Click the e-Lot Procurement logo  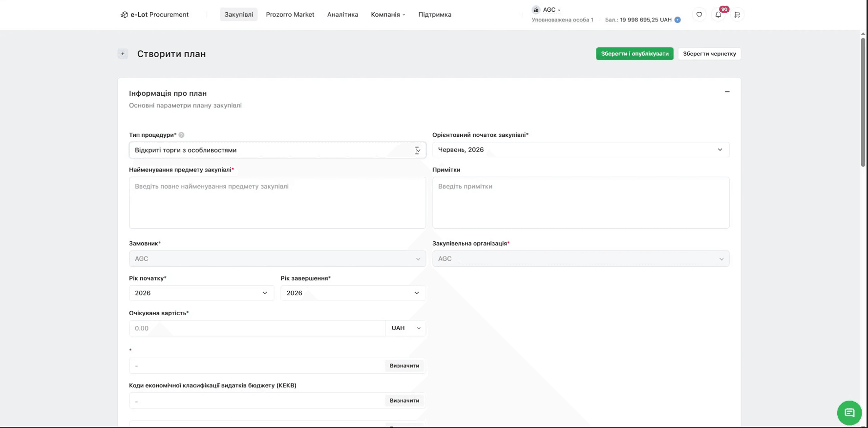tap(154, 15)
